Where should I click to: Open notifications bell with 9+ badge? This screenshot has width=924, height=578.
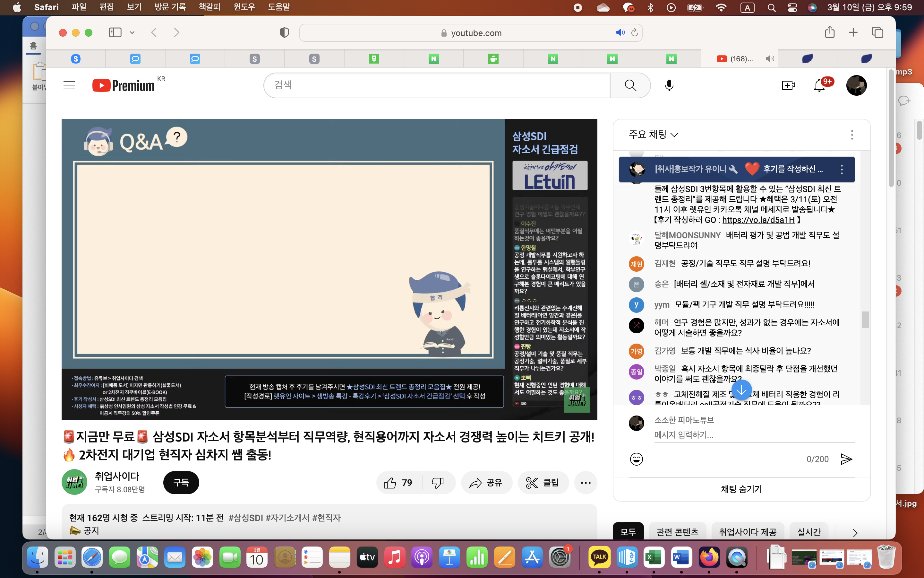click(x=820, y=85)
